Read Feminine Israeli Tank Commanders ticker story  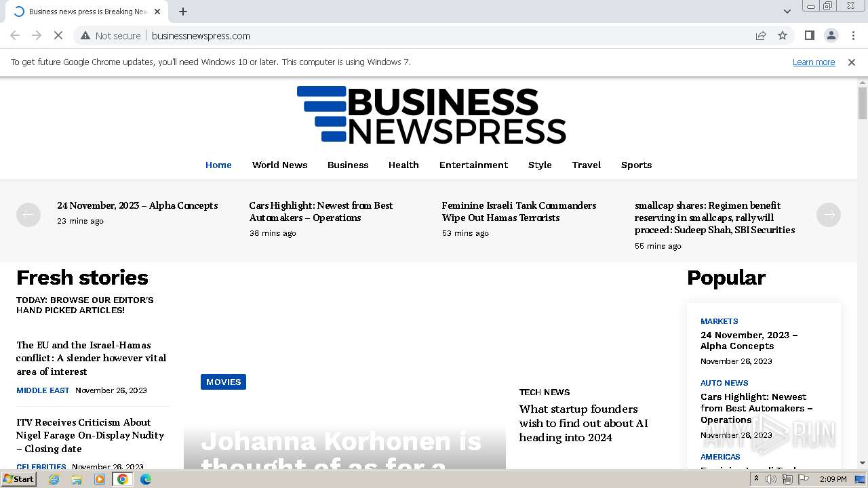pos(519,211)
